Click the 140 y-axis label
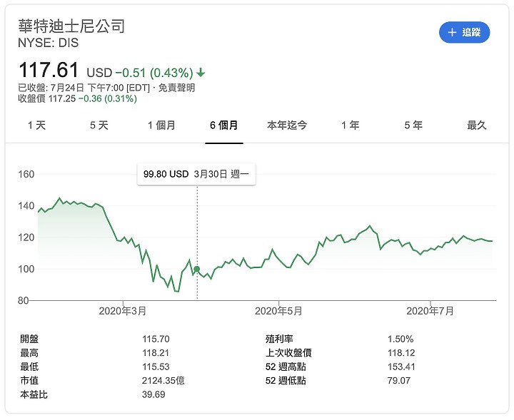Viewport: 514px width, 420px height. pyautogui.click(x=26, y=206)
